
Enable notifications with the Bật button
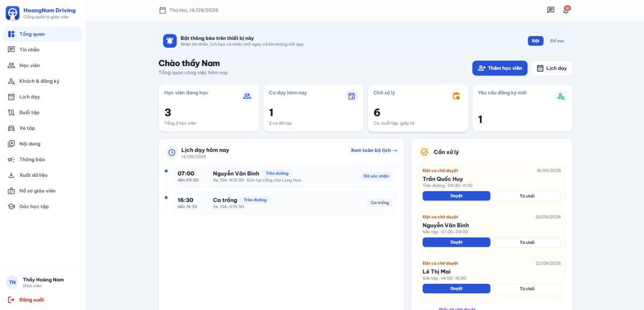pyautogui.click(x=536, y=41)
